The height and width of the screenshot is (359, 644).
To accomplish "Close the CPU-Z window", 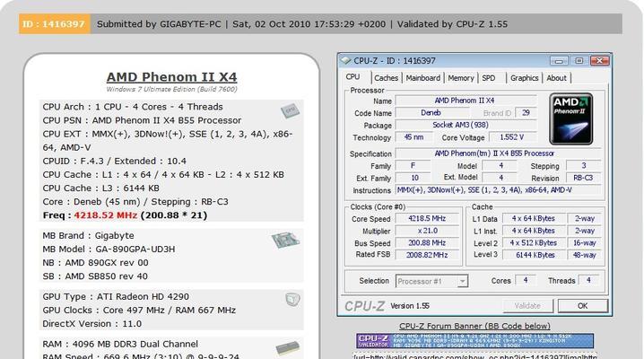I will [x=600, y=61].
